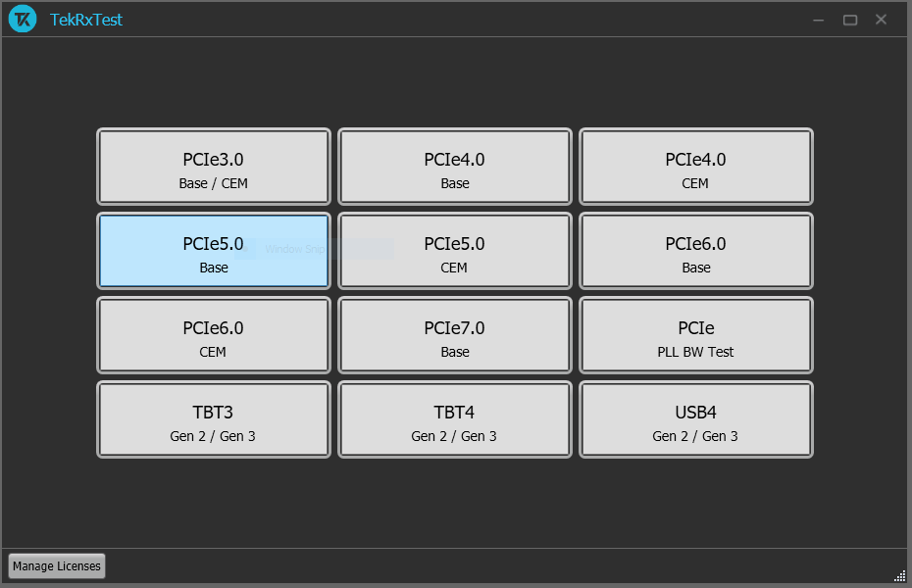Launch the PCIe PLL BW Test

(695, 336)
